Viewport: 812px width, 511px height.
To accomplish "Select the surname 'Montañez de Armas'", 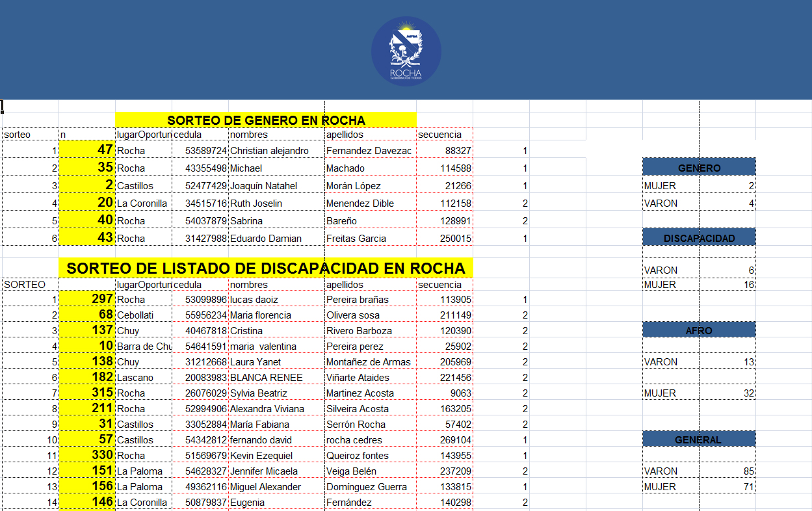I will coord(368,361).
